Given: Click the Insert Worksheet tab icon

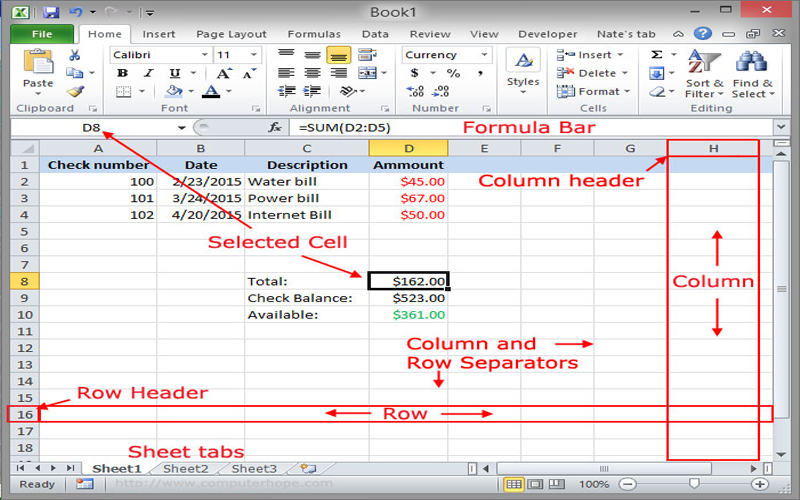Looking at the screenshot, I should click(x=309, y=468).
